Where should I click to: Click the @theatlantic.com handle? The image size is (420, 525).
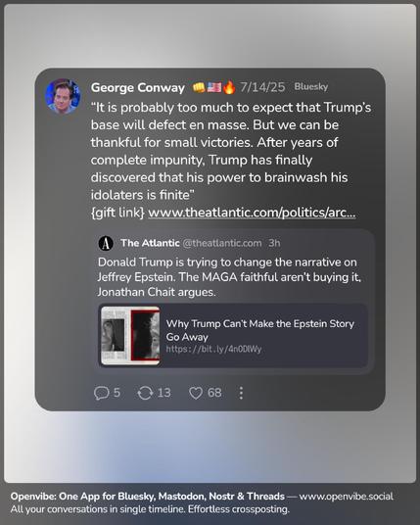(222, 243)
